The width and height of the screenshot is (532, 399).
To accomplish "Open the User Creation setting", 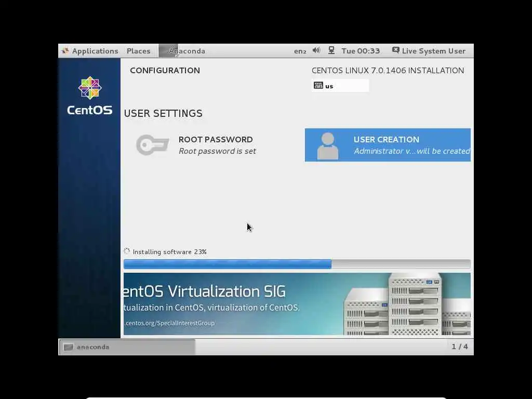I will pyautogui.click(x=388, y=145).
